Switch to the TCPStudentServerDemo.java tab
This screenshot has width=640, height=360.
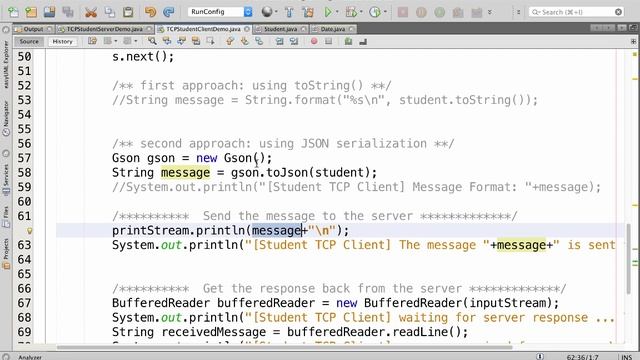click(104, 29)
